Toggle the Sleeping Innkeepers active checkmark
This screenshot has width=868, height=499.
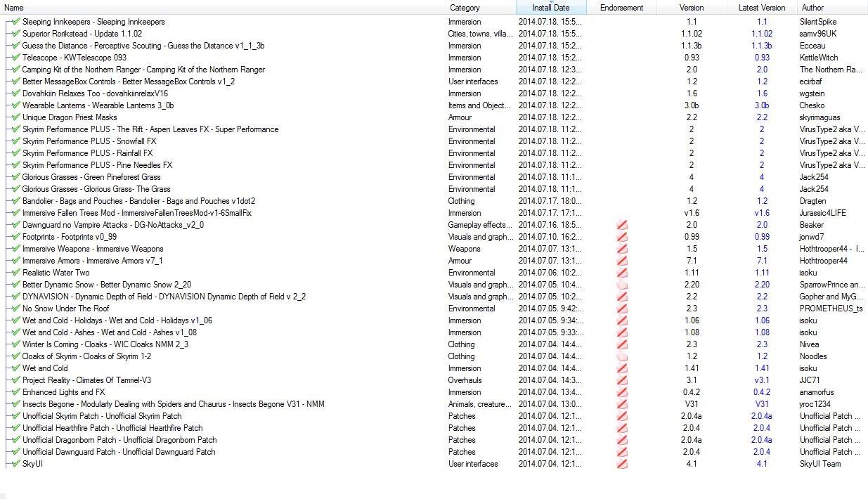(16, 22)
